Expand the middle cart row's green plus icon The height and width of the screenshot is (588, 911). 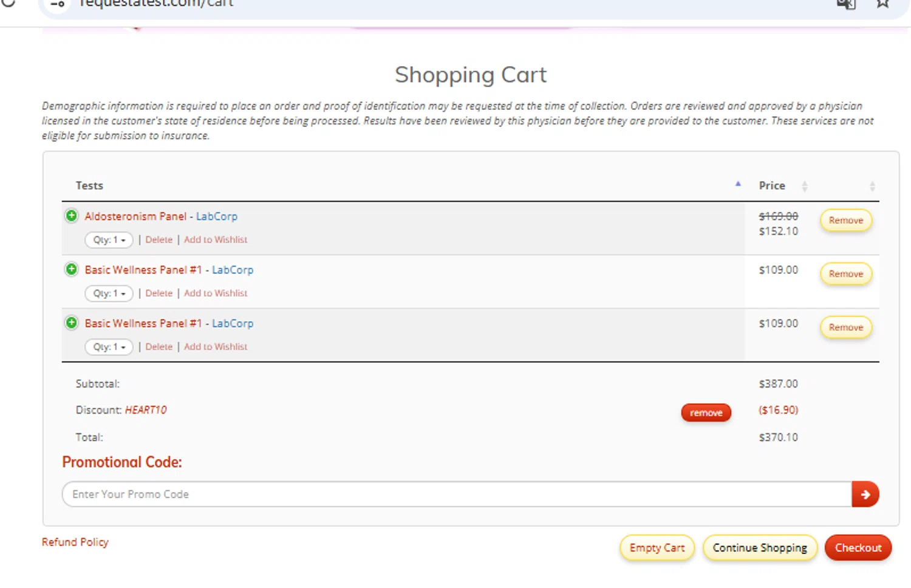pos(72,269)
